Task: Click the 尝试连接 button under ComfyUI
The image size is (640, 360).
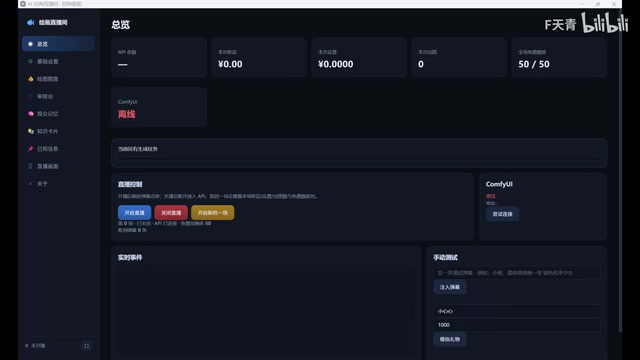Action: click(x=502, y=214)
